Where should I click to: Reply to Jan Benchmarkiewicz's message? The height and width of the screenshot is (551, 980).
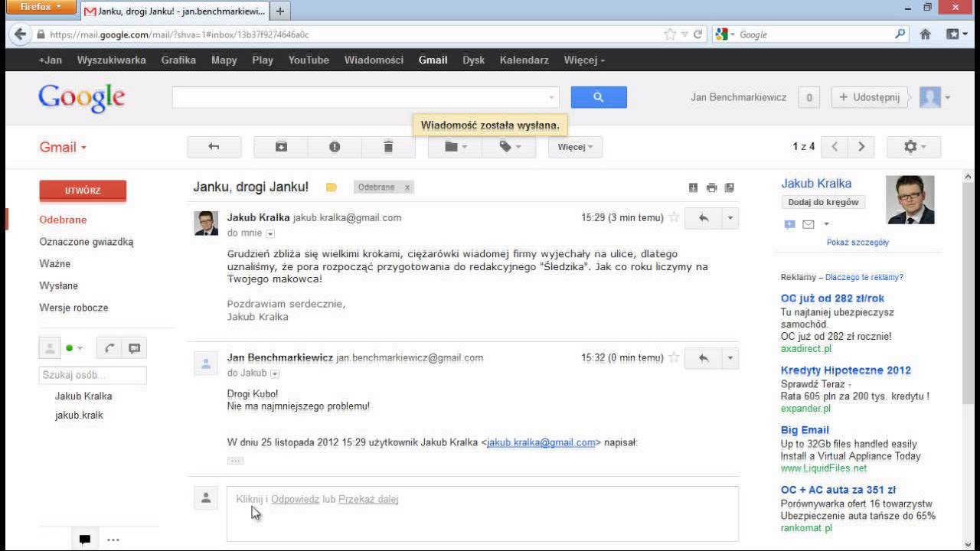704,358
